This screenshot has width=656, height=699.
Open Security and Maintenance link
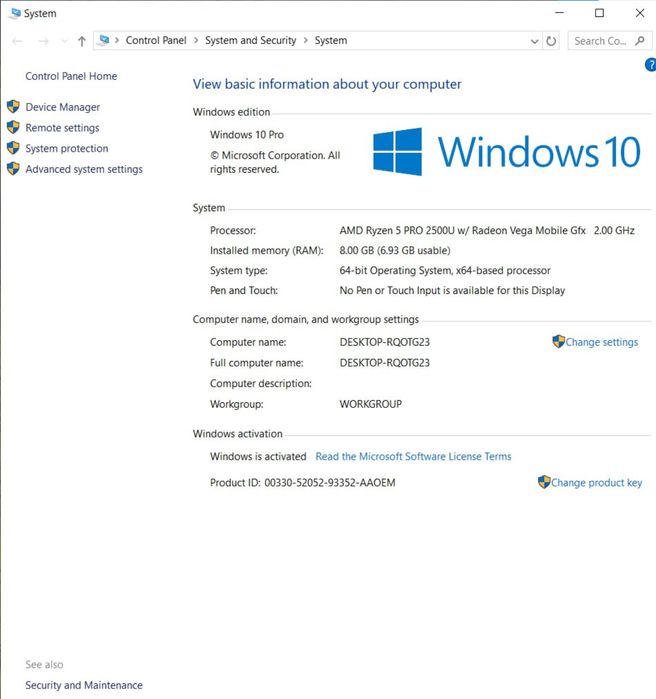[x=84, y=685]
